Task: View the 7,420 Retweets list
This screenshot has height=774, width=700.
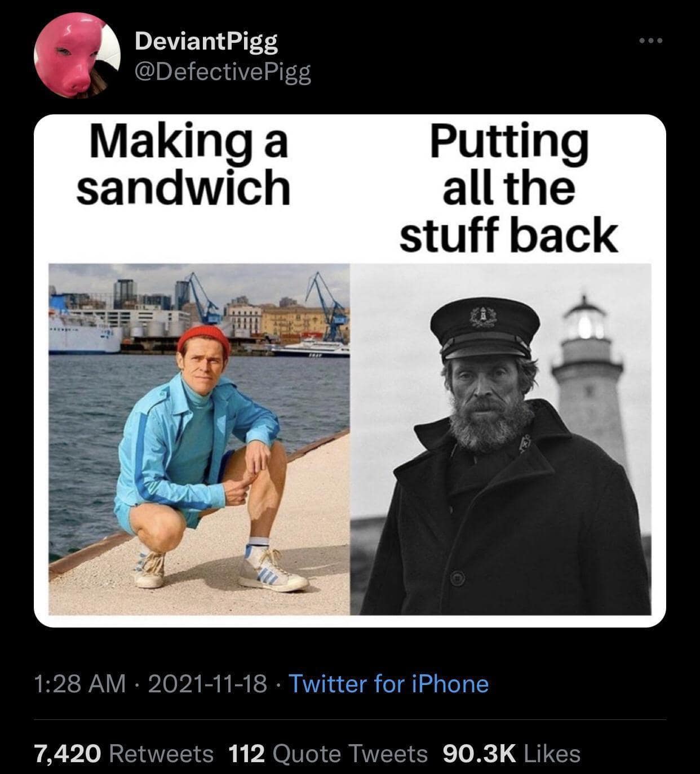Action: point(124,753)
